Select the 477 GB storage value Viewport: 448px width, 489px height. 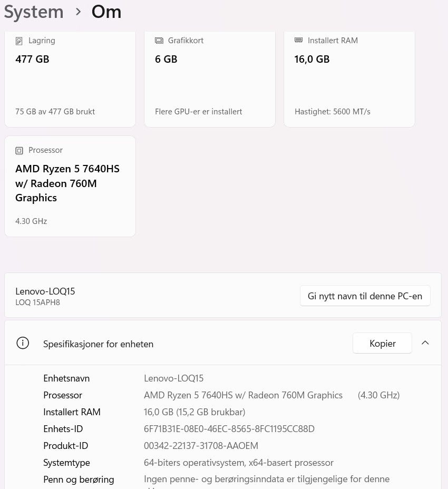coord(32,60)
